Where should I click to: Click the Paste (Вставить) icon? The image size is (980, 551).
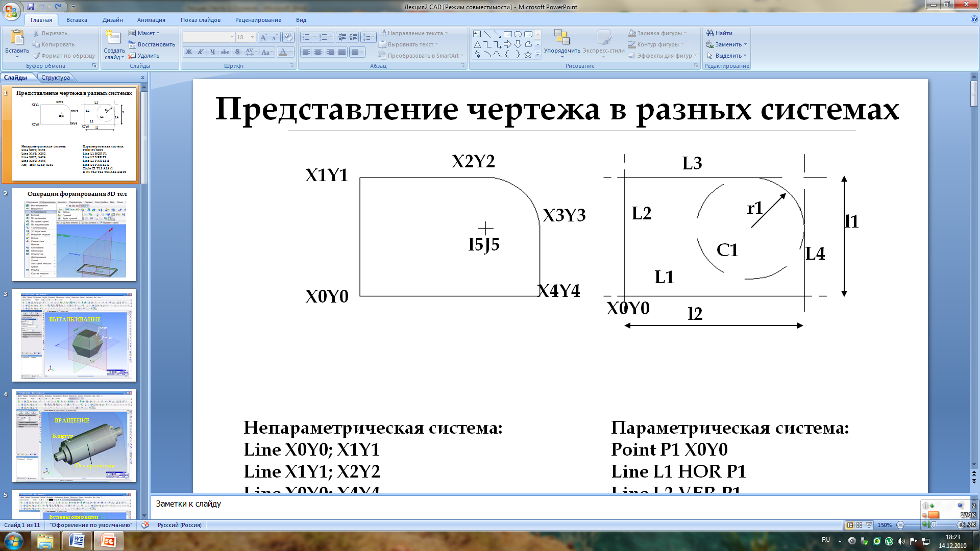[17, 38]
